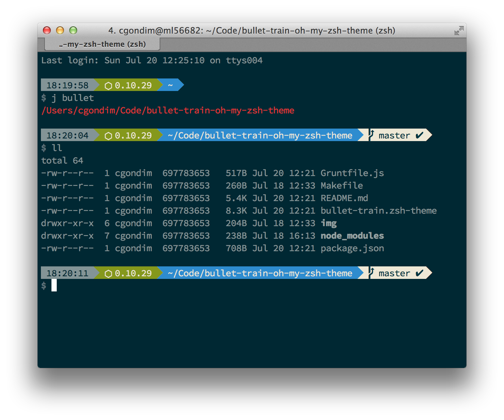
Task: Click the checkmark beside master in last prompt
Action: 419,273
